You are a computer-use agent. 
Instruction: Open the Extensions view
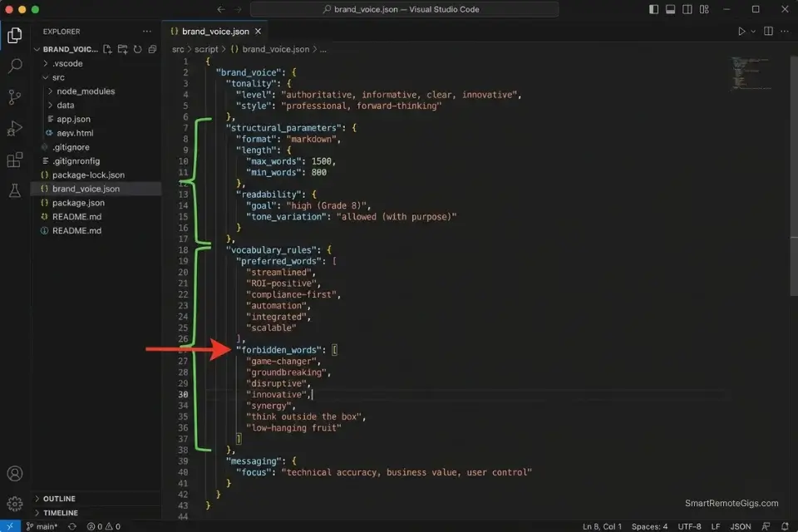(15, 160)
